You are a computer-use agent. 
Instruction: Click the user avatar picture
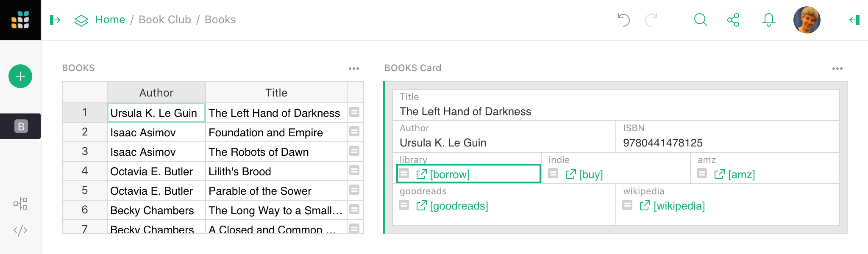807,20
